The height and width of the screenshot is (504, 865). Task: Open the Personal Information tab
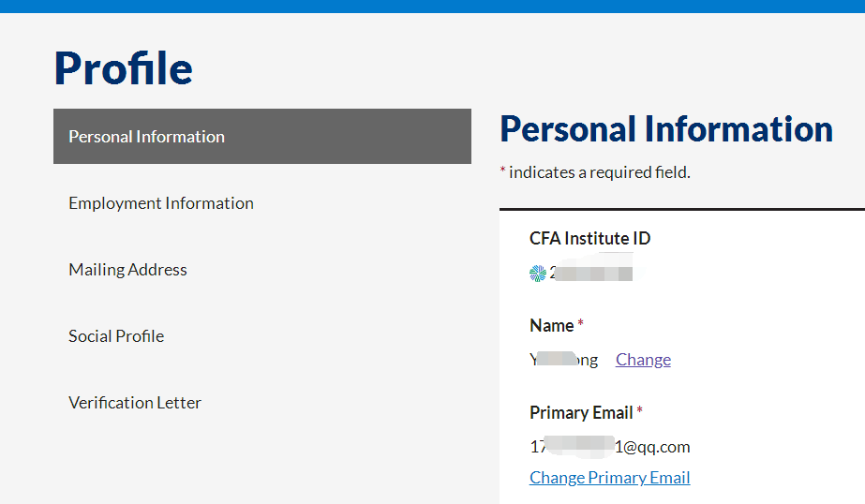[147, 137]
